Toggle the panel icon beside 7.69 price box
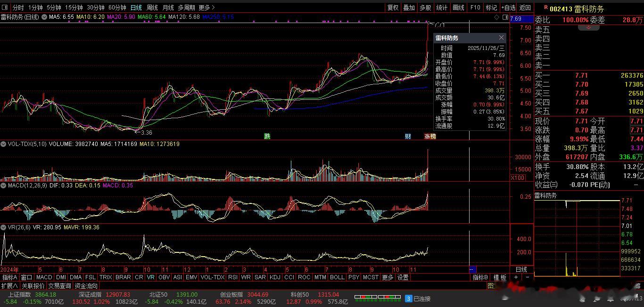The width and height of the screenshot is (644, 307). coord(505,17)
